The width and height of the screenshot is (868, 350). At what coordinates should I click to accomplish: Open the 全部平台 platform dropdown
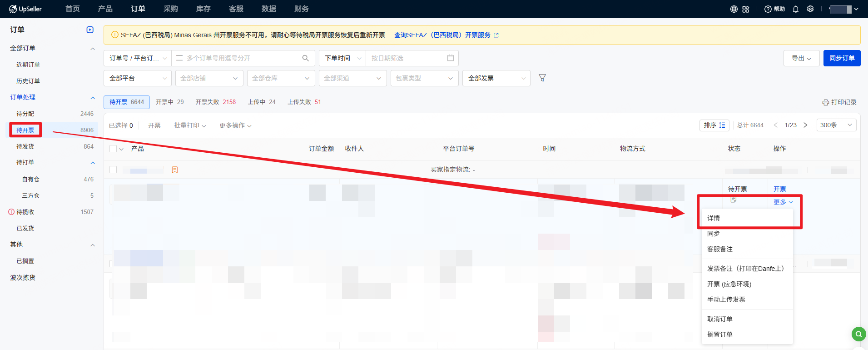tap(137, 78)
